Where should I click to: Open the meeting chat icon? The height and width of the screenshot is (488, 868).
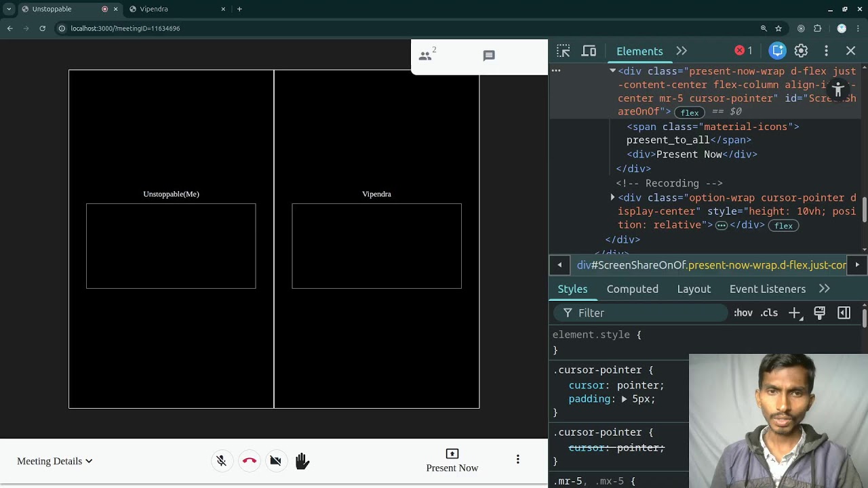tap(489, 56)
